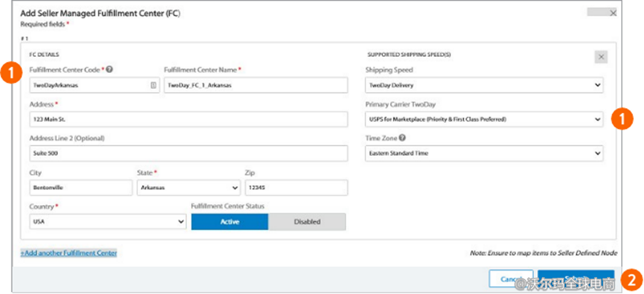Click the blue submit button beside Cancel
The width and height of the screenshot is (644, 294).
tap(576, 280)
